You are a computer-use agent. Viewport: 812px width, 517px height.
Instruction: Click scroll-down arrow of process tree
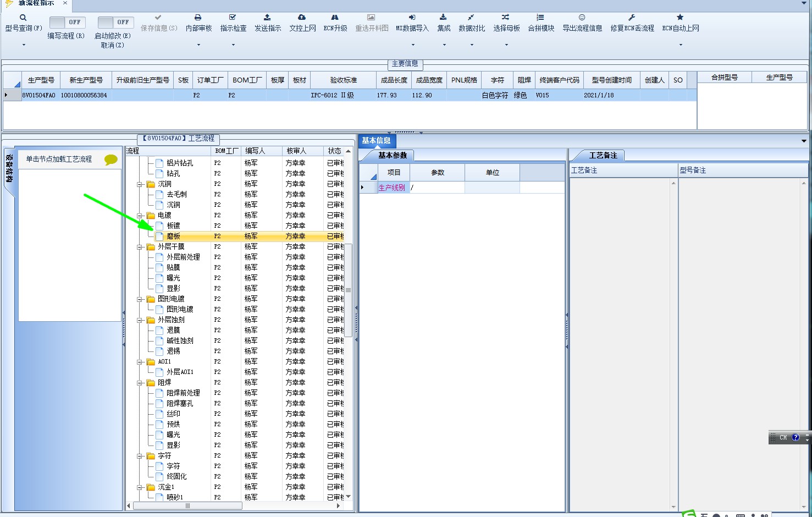(349, 497)
